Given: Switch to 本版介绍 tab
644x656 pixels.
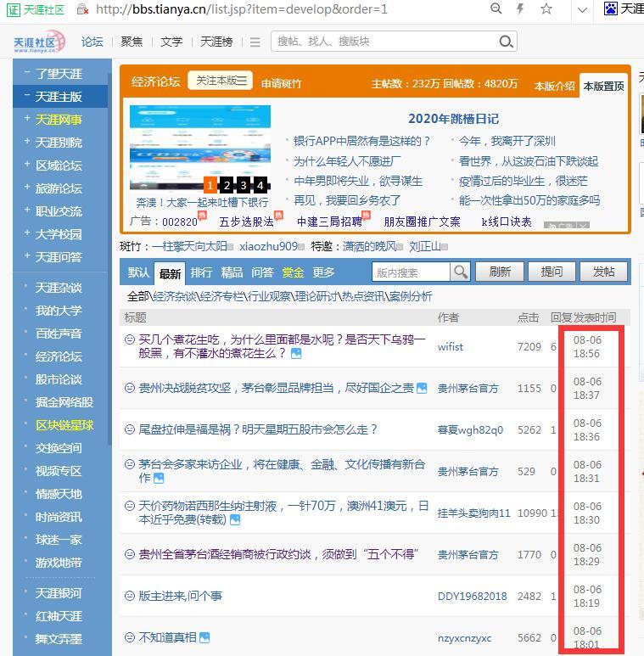Looking at the screenshot, I should tap(555, 87).
